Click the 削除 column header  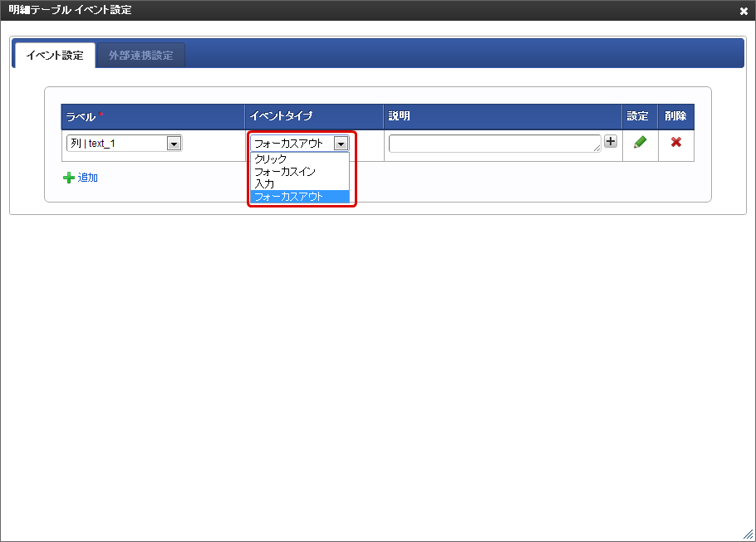[676, 116]
